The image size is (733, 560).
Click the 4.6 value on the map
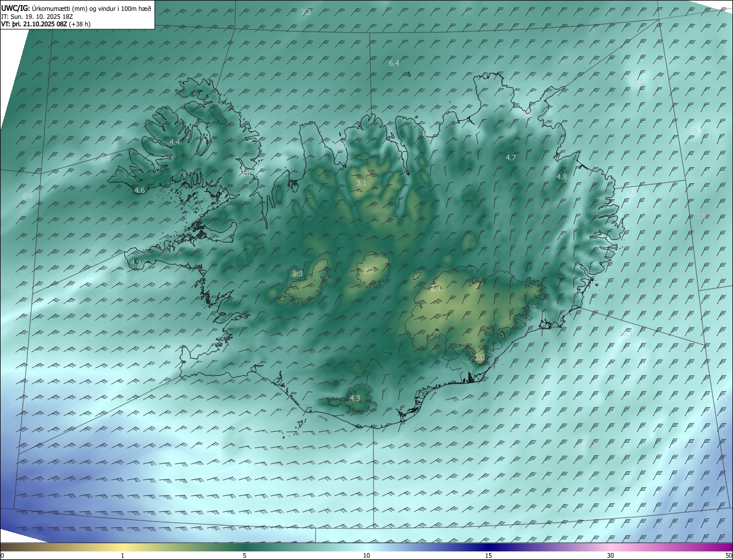point(139,191)
